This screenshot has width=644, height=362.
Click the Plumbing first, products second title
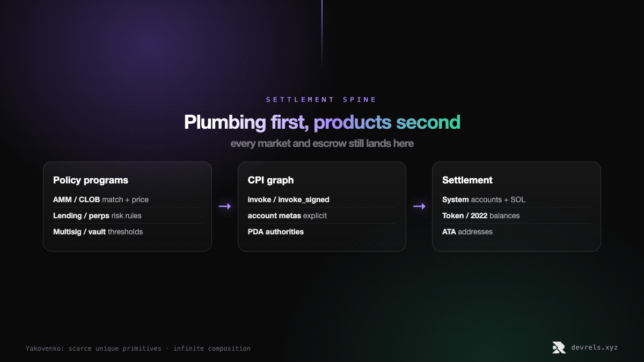tap(322, 122)
